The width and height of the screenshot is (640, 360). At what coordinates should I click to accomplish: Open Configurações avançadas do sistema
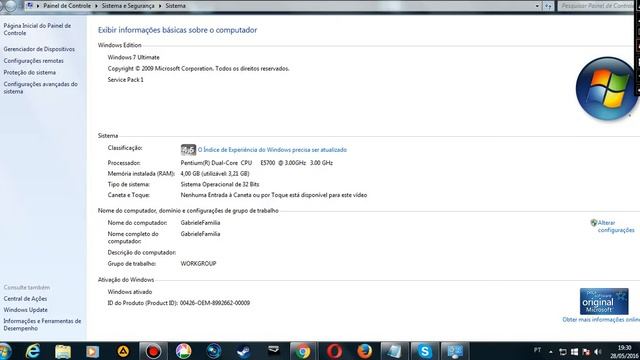coord(40,88)
